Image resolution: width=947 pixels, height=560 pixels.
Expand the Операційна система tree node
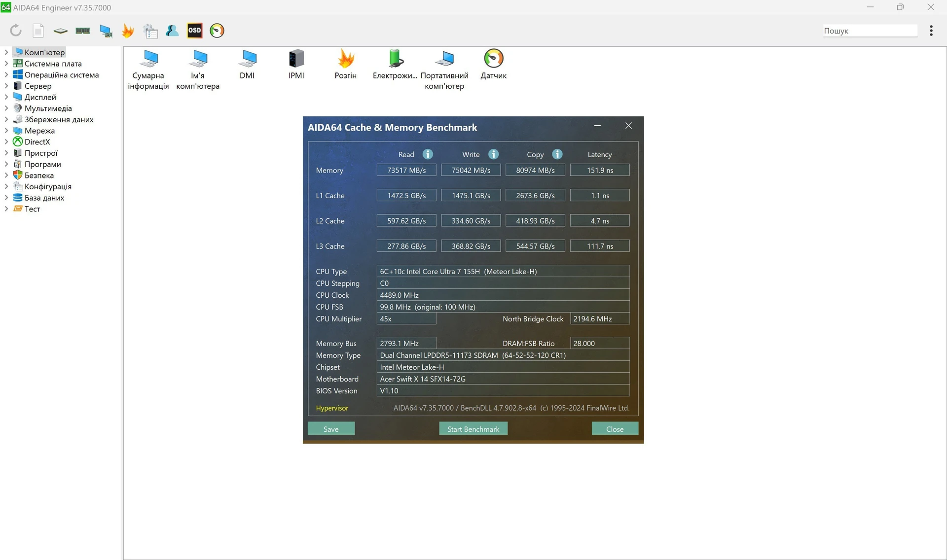click(x=6, y=74)
